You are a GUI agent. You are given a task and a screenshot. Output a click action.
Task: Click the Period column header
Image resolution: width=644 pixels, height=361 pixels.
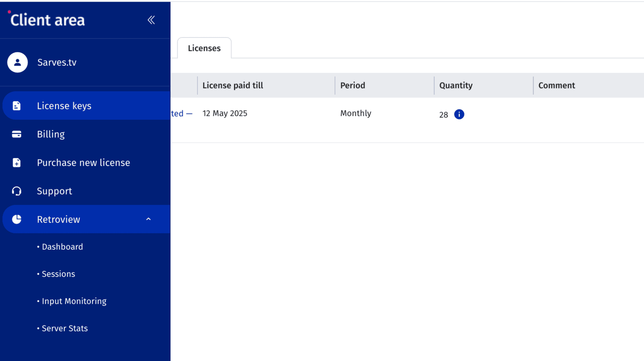(353, 85)
